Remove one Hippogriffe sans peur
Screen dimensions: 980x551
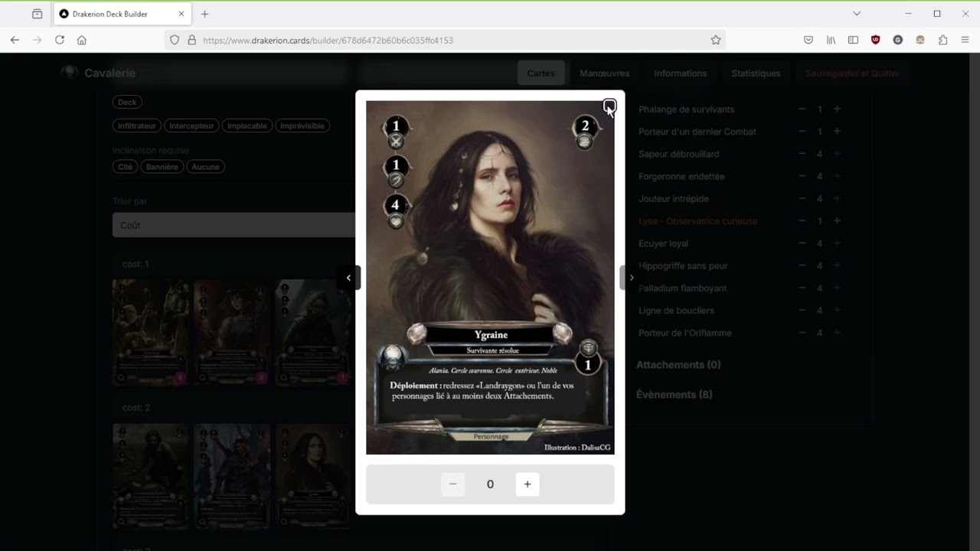coord(802,266)
